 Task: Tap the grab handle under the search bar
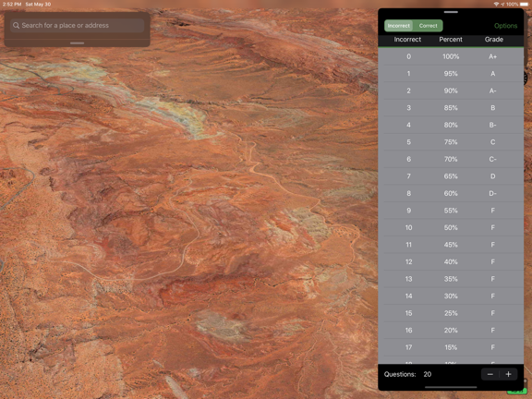pyautogui.click(x=77, y=43)
